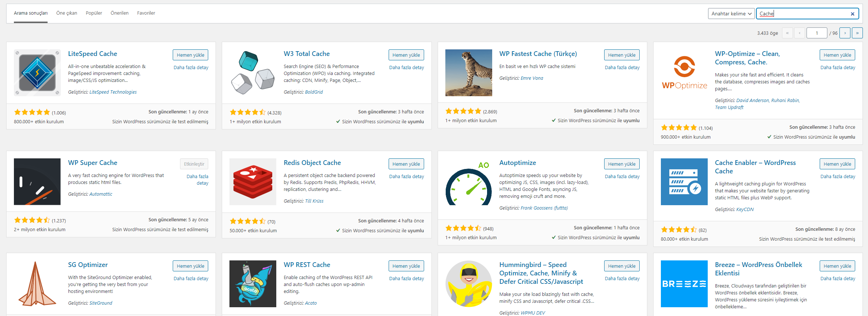
Task: Open Autoptimize title link
Action: (518, 163)
